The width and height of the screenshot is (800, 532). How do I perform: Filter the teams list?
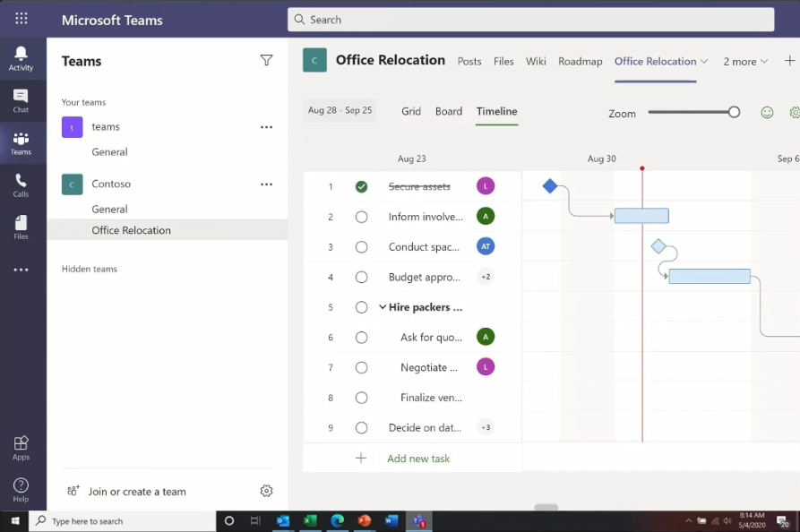(x=266, y=60)
